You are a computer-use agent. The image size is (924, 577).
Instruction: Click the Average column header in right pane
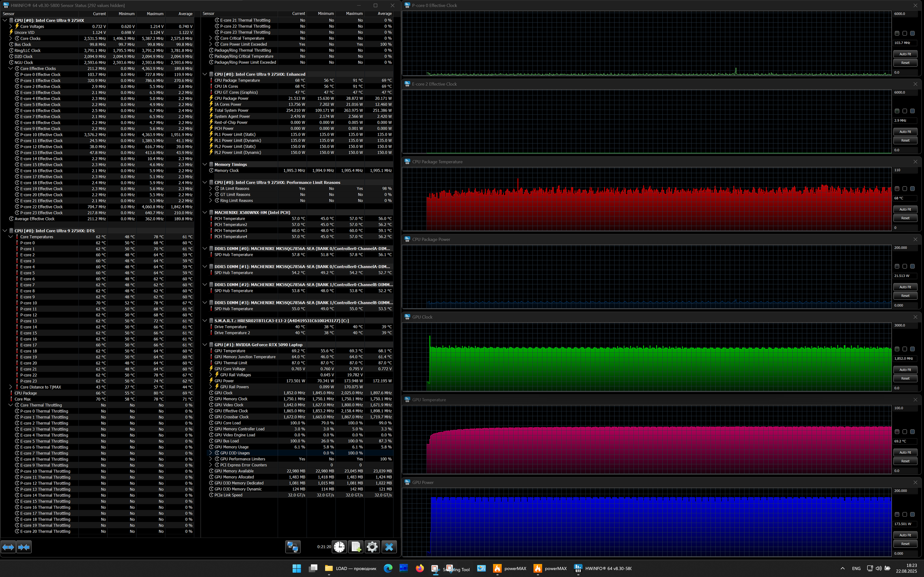pos(384,14)
